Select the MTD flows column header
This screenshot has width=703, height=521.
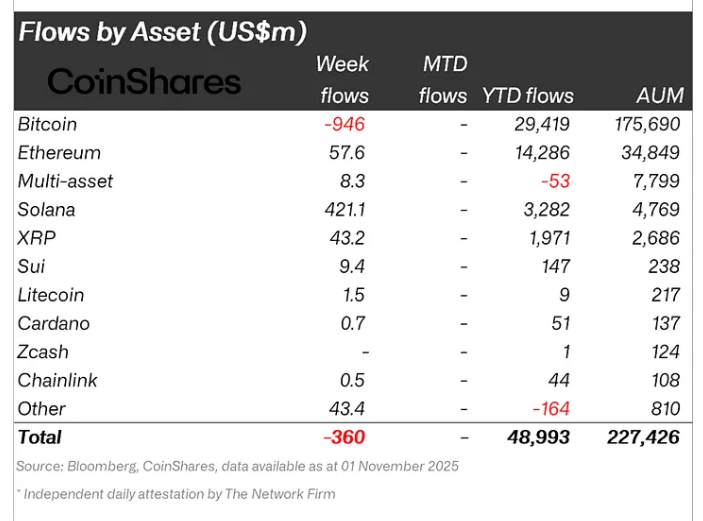click(x=443, y=80)
